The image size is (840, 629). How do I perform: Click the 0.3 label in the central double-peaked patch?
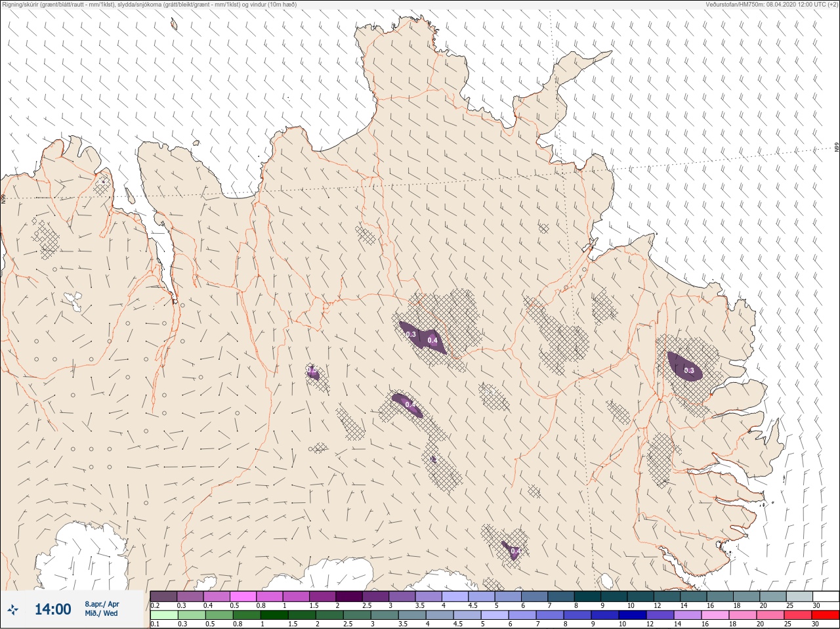pyautogui.click(x=411, y=335)
